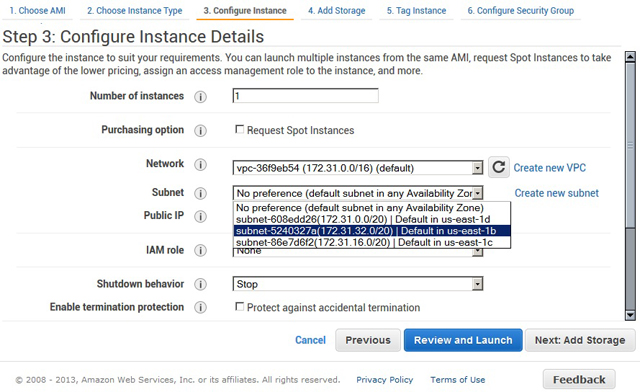Viewport: 640px width, 392px height.
Task: Check Protect against accidental termination
Action: (x=240, y=307)
